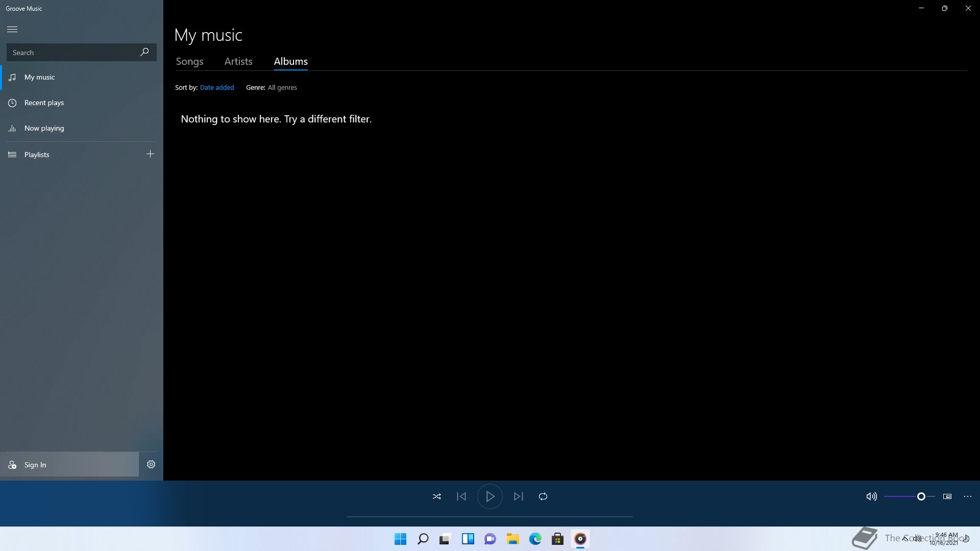Skip to next track

click(519, 496)
